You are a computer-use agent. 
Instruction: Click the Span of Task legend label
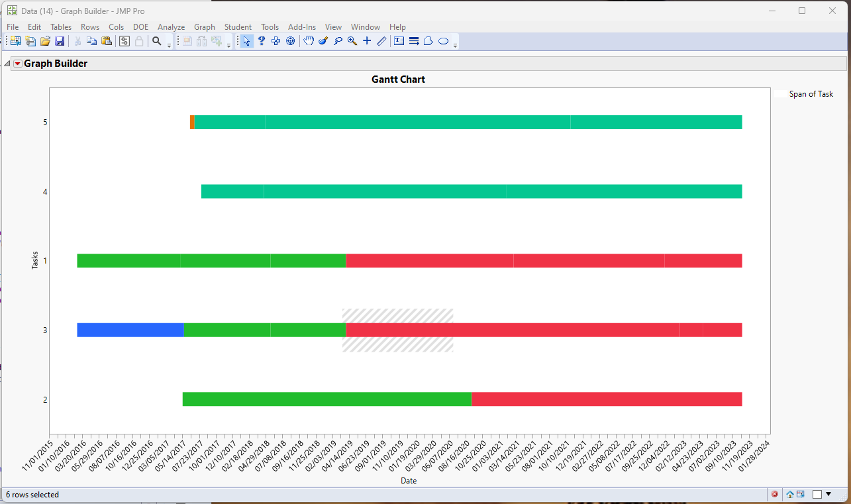click(811, 94)
